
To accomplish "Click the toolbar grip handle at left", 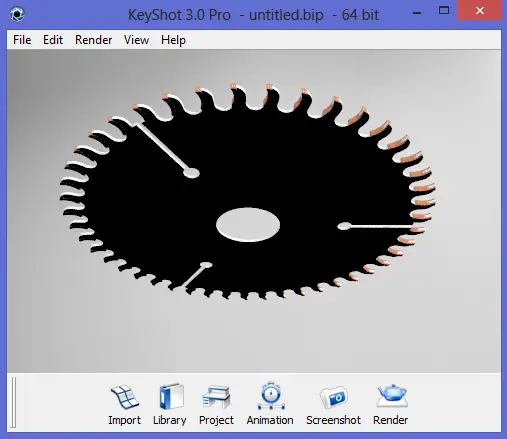I will [x=13, y=402].
